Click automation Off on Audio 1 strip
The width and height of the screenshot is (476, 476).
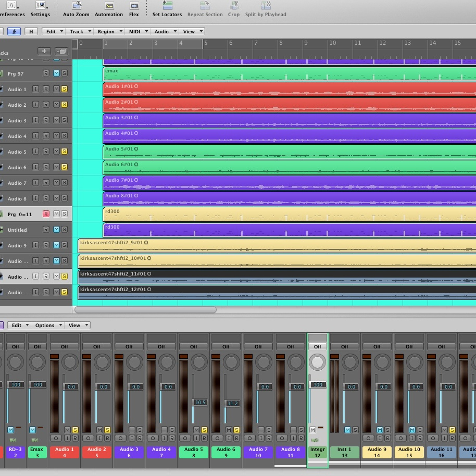[64, 347]
